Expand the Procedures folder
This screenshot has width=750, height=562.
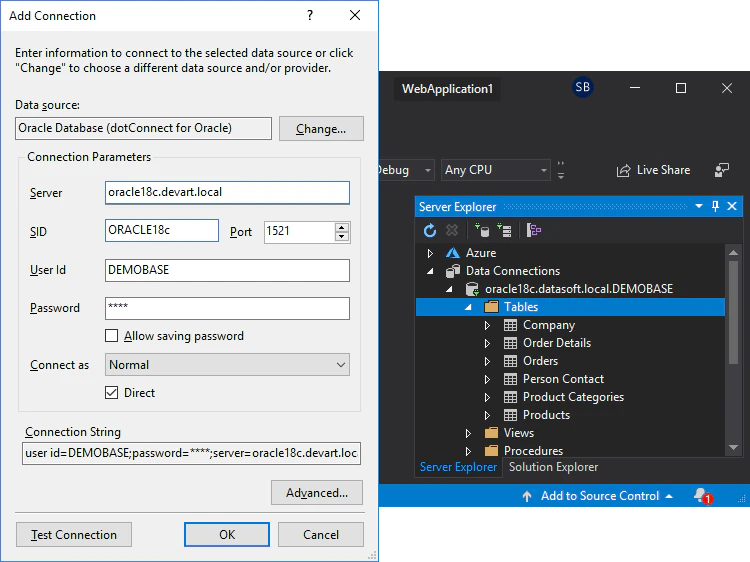pyautogui.click(x=468, y=451)
